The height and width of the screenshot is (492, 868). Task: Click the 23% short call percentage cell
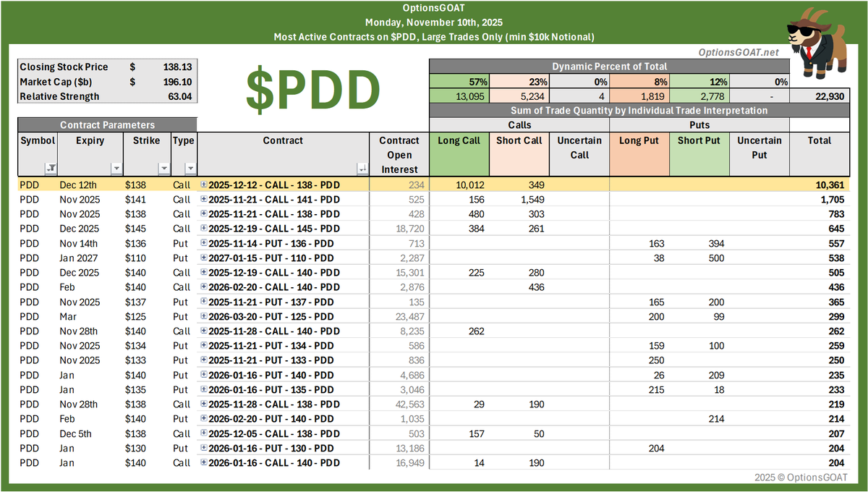click(x=519, y=82)
